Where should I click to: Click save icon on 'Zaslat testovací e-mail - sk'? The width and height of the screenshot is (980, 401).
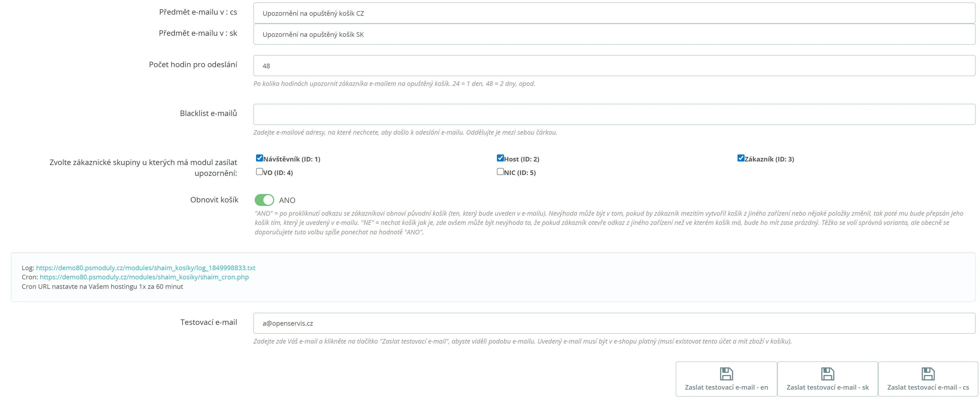827,374
